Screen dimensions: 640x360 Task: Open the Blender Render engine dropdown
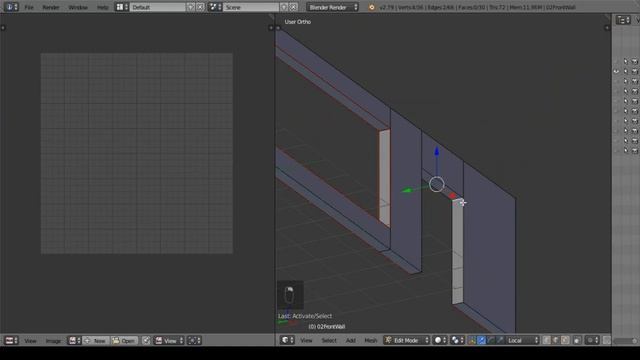point(332,7)
